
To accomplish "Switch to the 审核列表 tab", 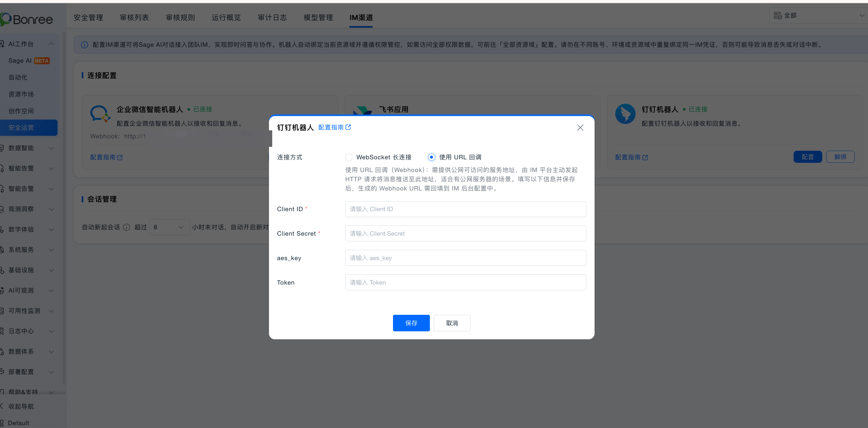I will [x=134, y=17].
